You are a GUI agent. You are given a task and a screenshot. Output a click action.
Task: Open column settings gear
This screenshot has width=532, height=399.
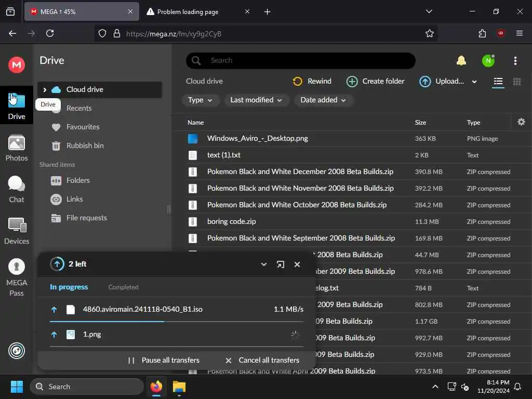click(x=521, y=122)
